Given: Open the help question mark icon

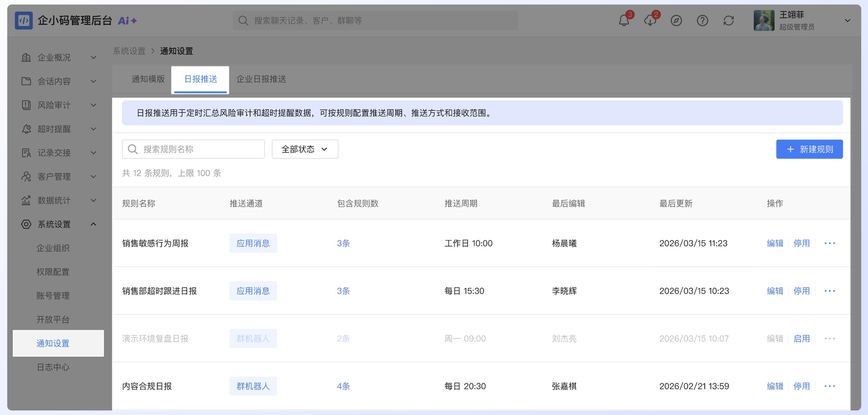Looking at the screenshot, I should (702, 21).
